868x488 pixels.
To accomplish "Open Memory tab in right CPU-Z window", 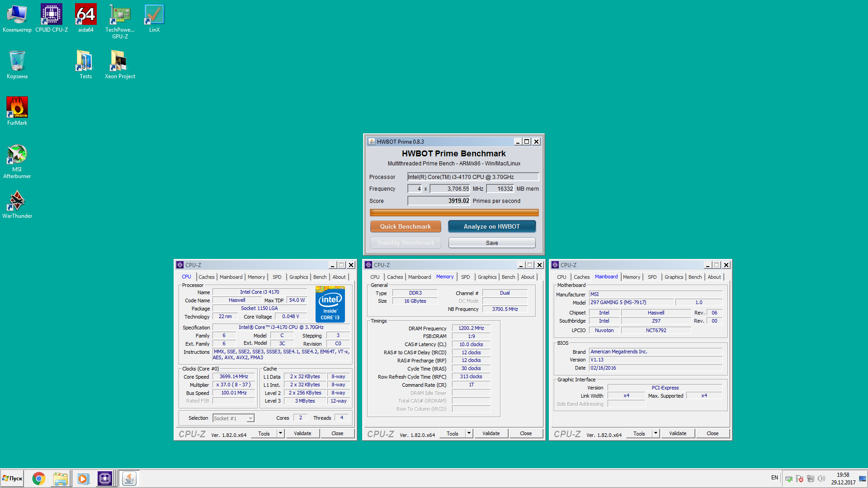I will pyautogui.click(x=631, y=277).
